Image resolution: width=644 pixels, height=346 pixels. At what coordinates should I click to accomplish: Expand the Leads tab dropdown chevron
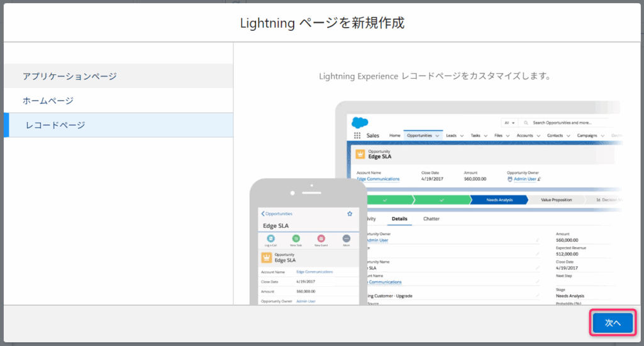point(462,135)
